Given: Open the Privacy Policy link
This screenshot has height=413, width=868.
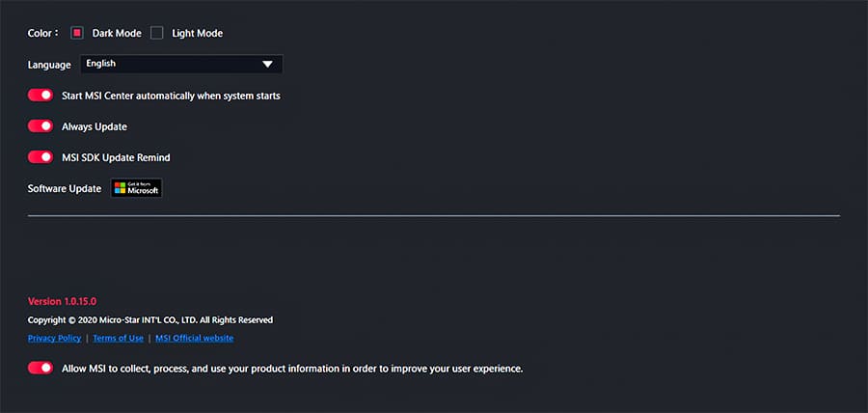Looking at the screenshot, I should [x=54, y=339].
